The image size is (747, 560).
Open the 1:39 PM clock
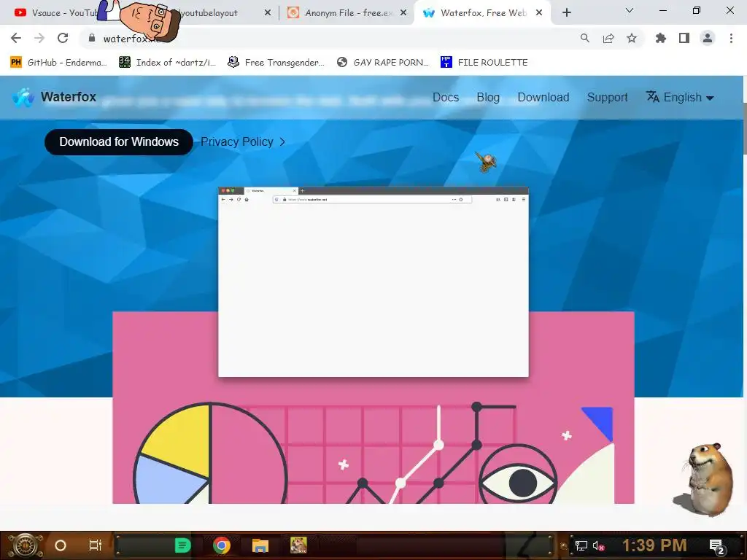click(x=654, y=545)
